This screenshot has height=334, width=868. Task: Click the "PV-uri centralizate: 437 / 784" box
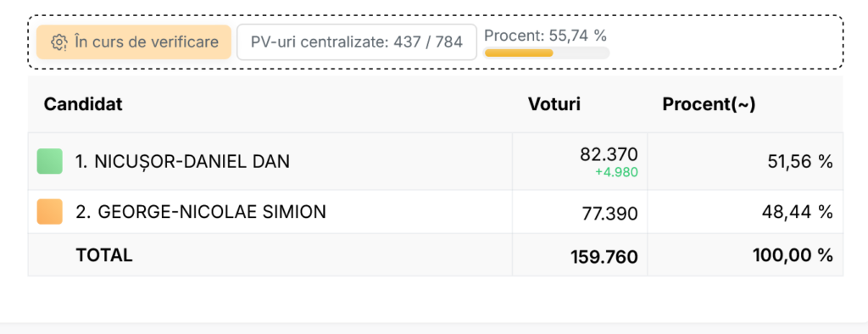[x=357, y=42]
